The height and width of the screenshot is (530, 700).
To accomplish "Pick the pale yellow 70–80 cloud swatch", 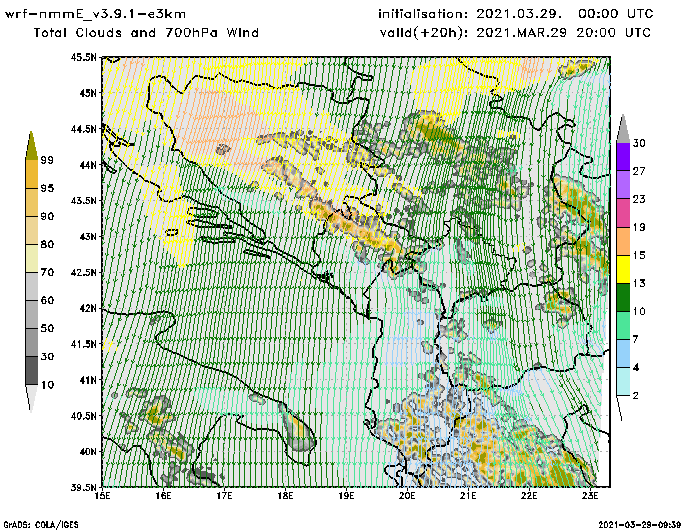I will (x=31, y=259).
